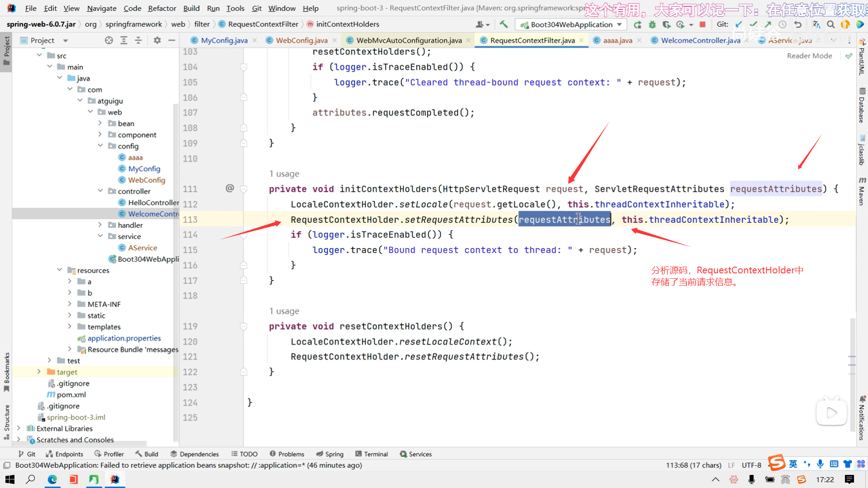
Task: Click the editor vertical scrollbar
Action: pyautogui.click(x=853, y=343)
